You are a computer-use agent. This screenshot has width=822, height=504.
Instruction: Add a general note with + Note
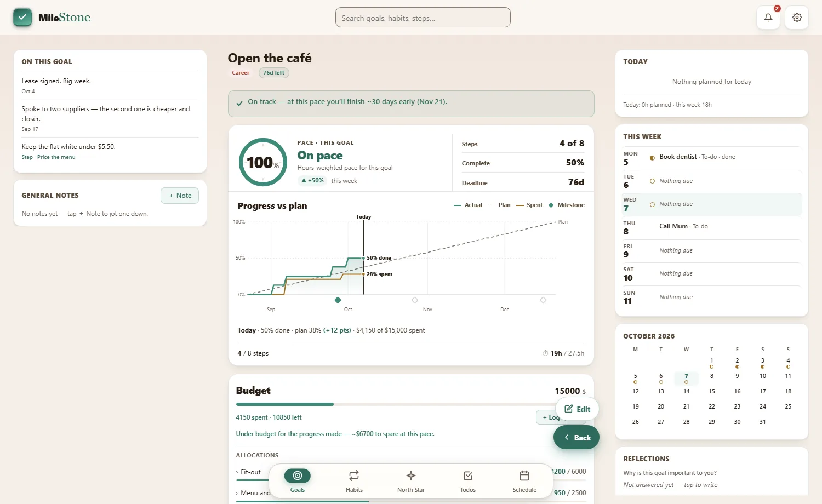click(x=180, y=196)
